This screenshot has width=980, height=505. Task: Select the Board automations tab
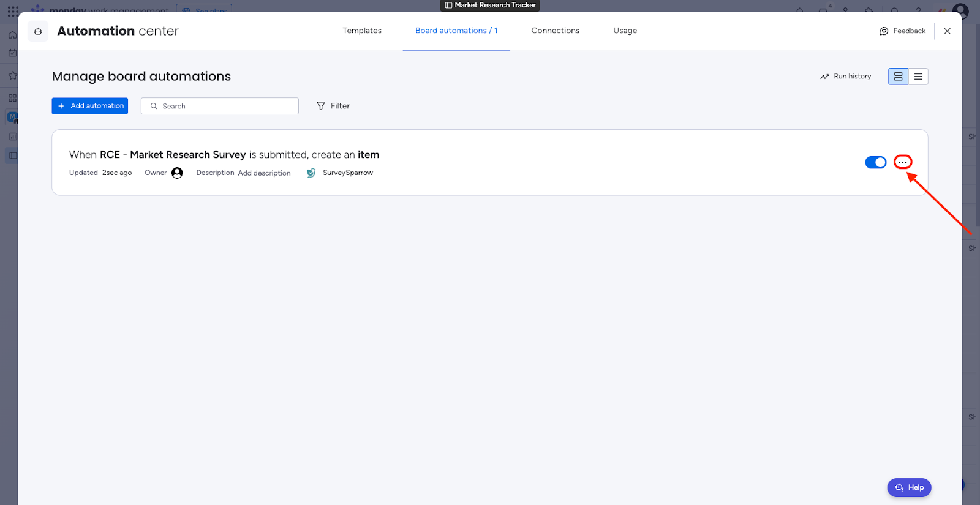pos(456,31)
